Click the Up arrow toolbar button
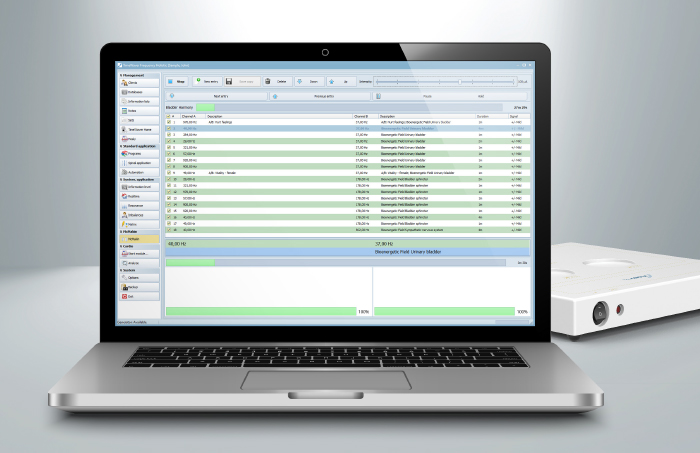Image resolution: width=700 pixels, height=453 pixels. click(x=331, y=81)
